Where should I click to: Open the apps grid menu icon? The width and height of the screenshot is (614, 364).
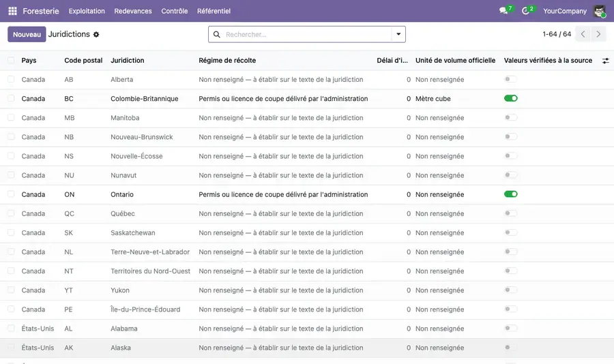(x=12, y=11)
